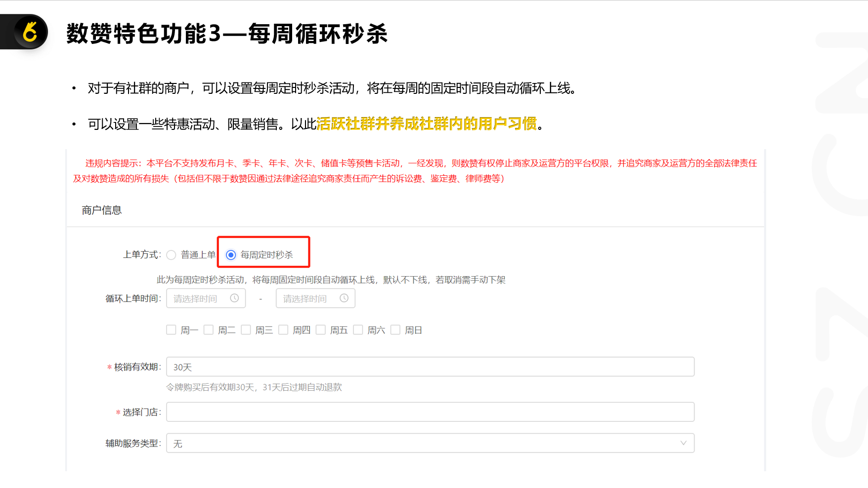Open the 辅助服务类型 dropdown

430,443
